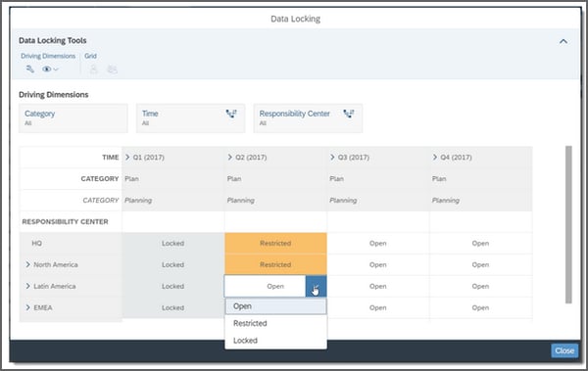Select the North America Q4 Open cell

coord(480,264)
